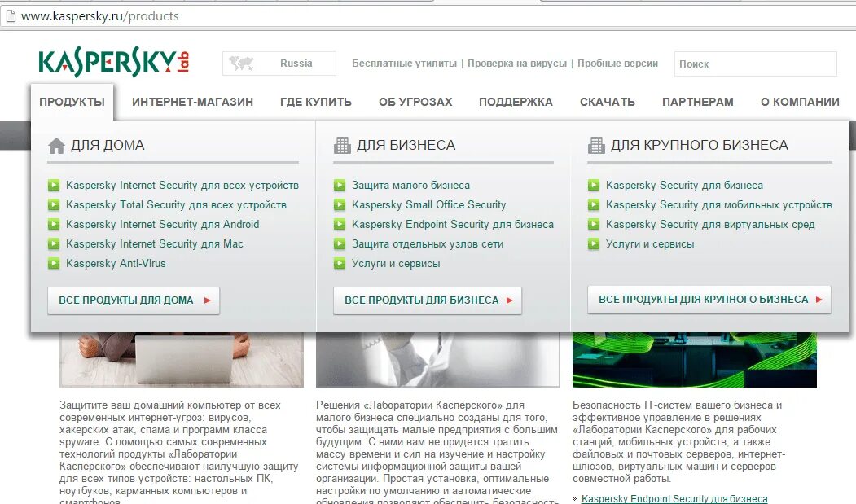Image resolution: width=856 pixels, height=504 pixels.
Task: Click the Бесплатные утилиты link
Action: click(405, 64)
